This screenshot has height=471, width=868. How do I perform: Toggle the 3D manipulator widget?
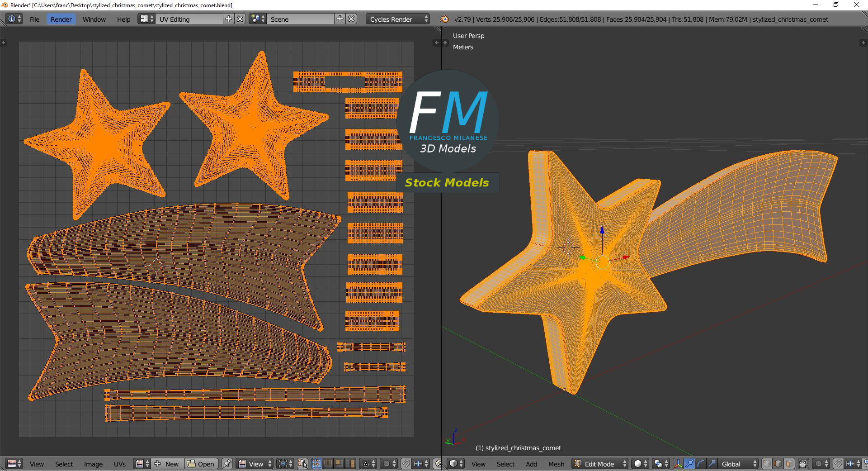click(678, 464)
